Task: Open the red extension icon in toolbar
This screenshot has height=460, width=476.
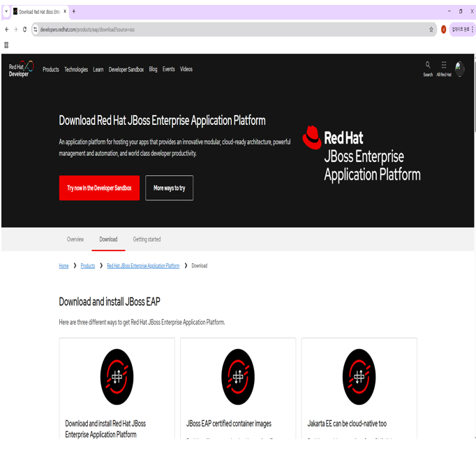Action: pos(443,29)
